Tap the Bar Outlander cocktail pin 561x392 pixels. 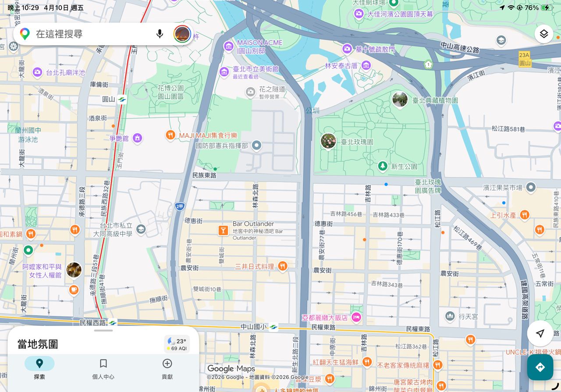(223, 230)
